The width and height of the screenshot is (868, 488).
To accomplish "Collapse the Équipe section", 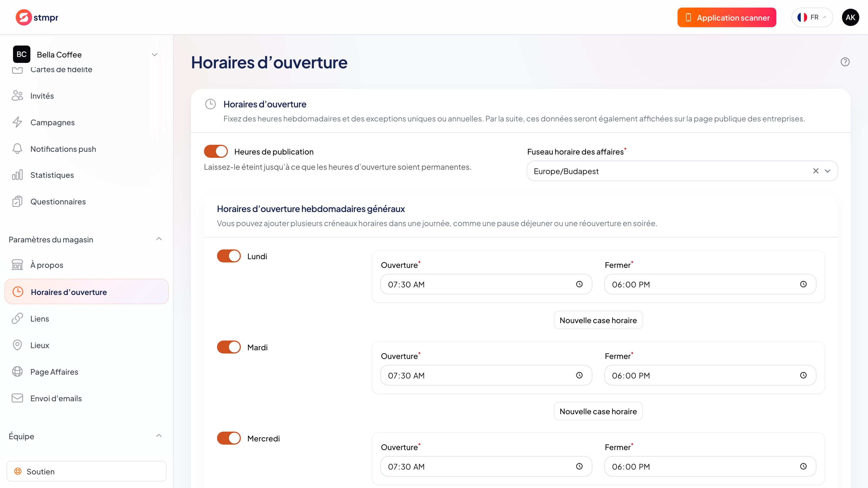I will (x=159, y=436).
